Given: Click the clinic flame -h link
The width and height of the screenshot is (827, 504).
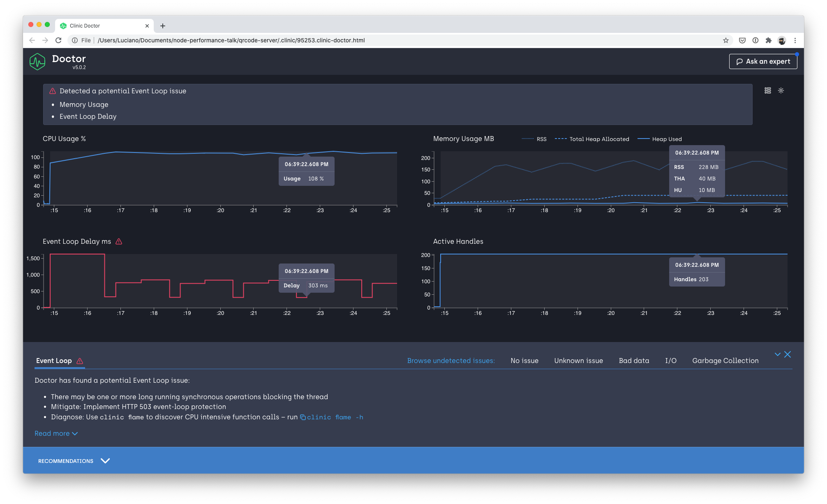Looking at the screenshot, I should 335,417.
